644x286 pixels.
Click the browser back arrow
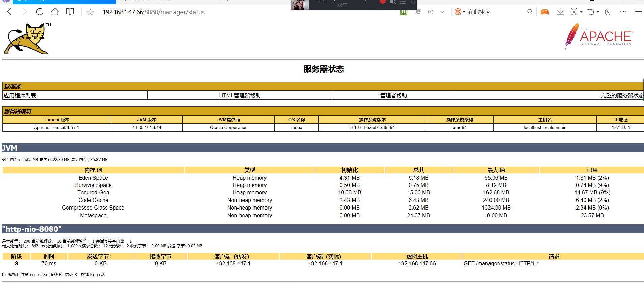click(x=9, y=12)
